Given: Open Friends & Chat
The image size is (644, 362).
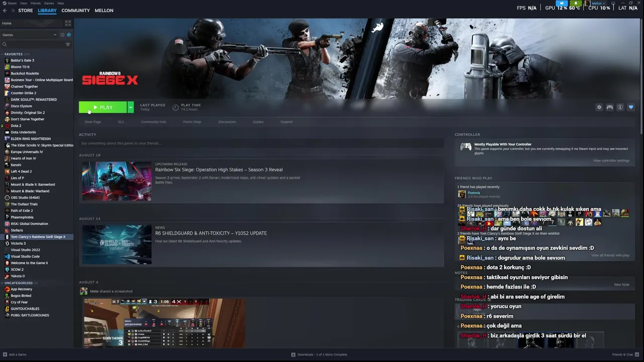Looking at the screenshot, I should [625, 354].
